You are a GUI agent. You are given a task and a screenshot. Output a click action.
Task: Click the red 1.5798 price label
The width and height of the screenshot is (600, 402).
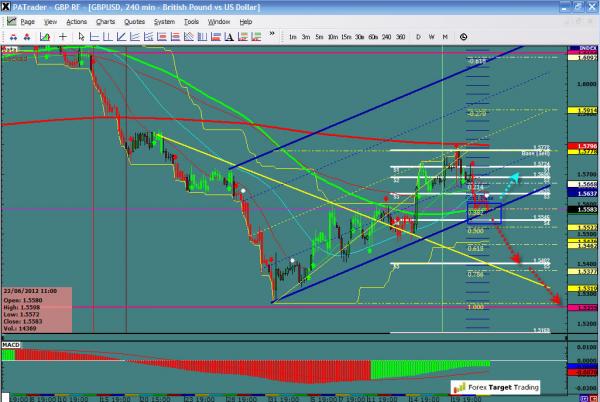click(586, 147)
